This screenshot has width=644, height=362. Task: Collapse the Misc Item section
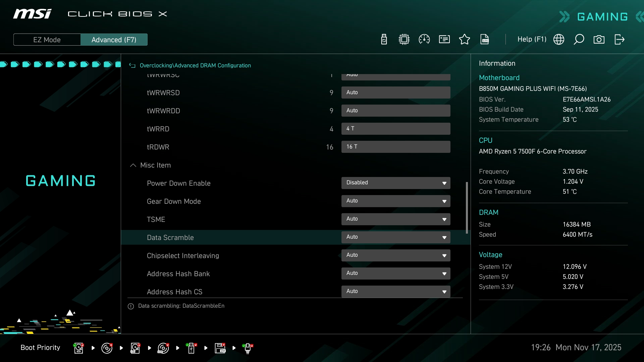pos(133,165)
